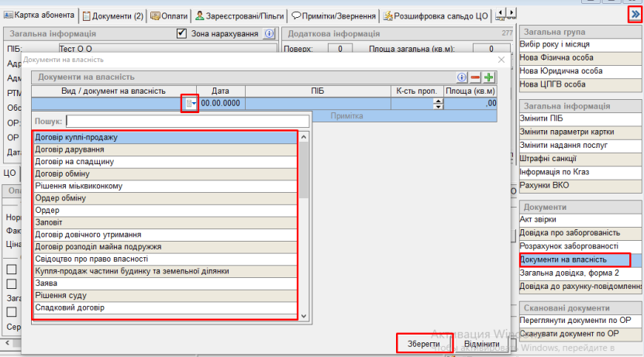Click info icon beside Зона нарахування
This screenshot has height=357, width=644.
pos(270,34)
